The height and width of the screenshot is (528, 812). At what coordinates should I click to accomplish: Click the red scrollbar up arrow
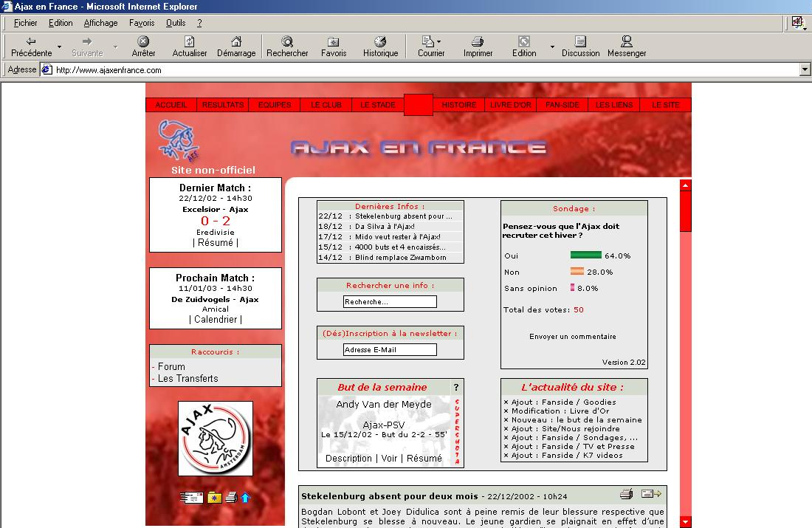(686, 185)
